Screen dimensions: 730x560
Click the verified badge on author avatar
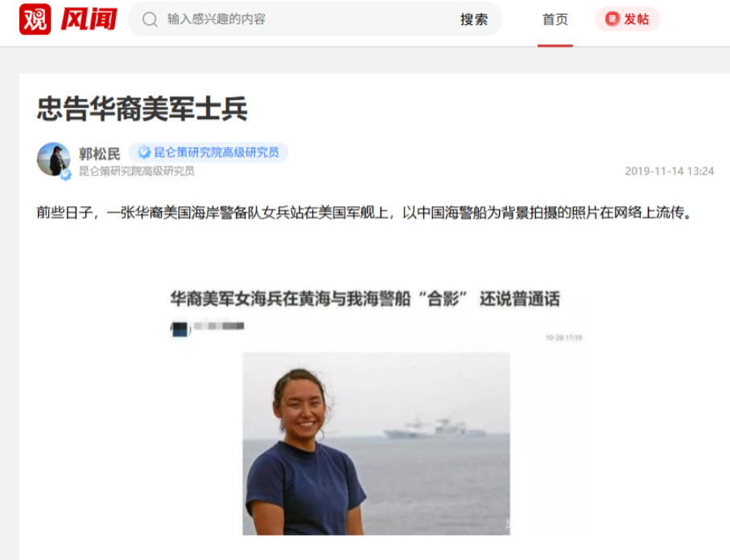66,175
